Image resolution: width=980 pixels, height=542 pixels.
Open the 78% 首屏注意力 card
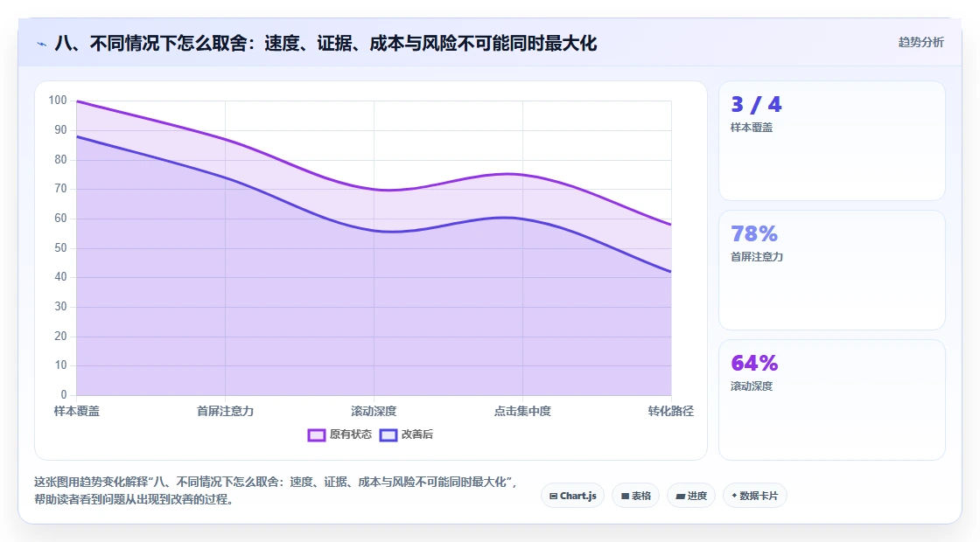click(832, 270)
